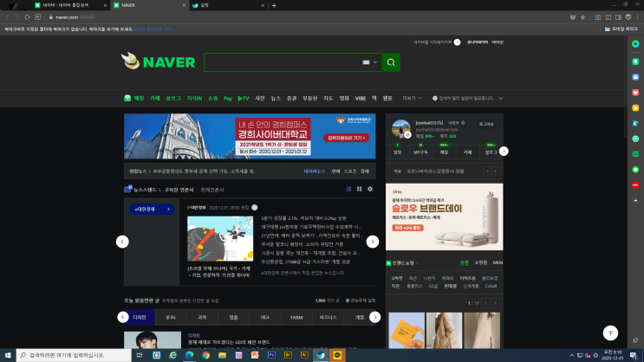The image size is (644, 362).
Task: Bookmark this page with star icon
Action: [x=582, y=17]
